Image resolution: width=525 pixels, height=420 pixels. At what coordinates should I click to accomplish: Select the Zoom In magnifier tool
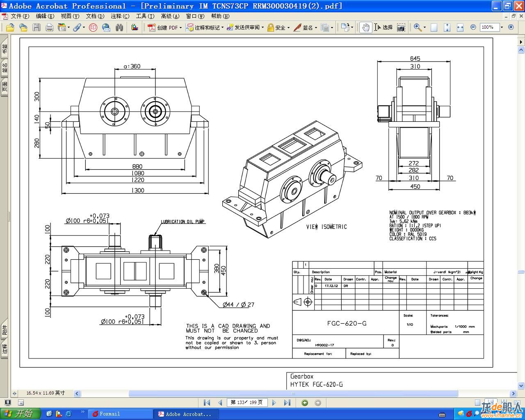(418, 27)
